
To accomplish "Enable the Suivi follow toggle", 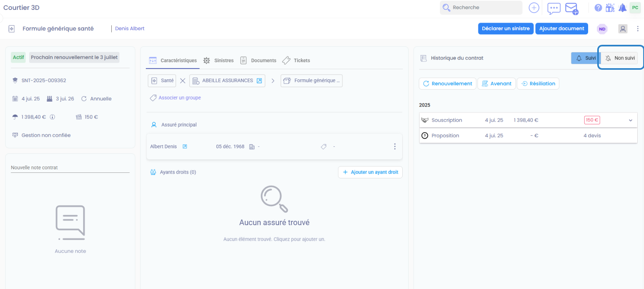I will (586, 58).
